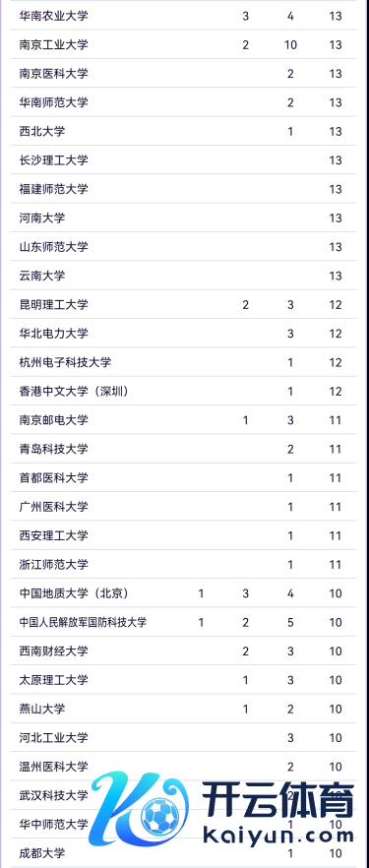This screenshot has width=369, height=868.
Task: Click the 西北大学 table entry
Action: coord(42,131)
